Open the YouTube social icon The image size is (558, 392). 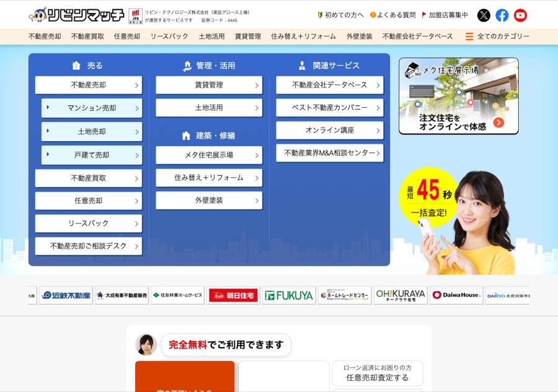[520, 15]
